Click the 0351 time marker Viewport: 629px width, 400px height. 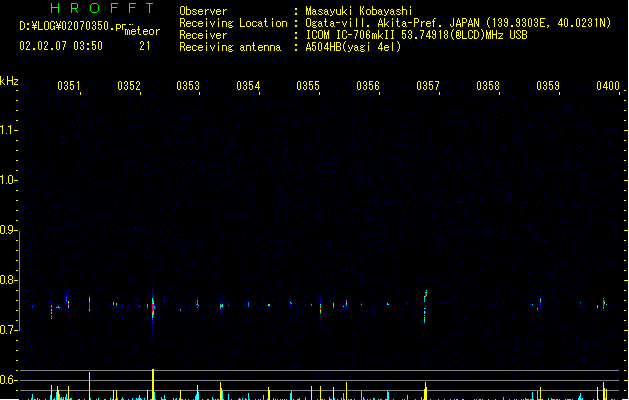pyautogui.click(x=69, y=85)
